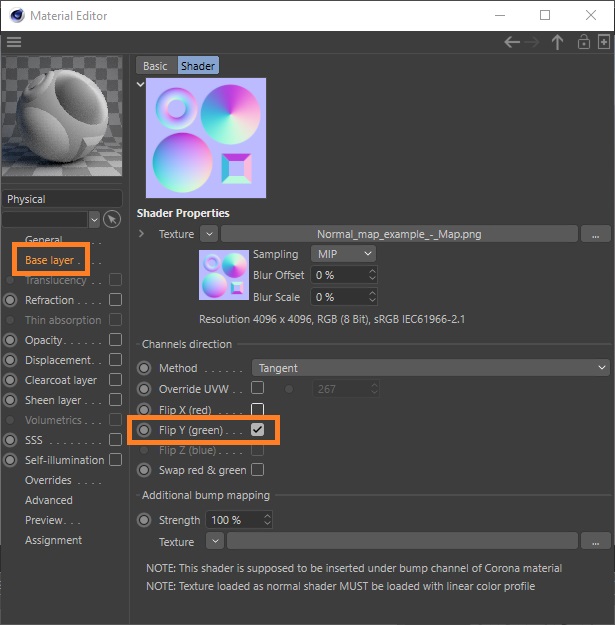Click the material picker arrow icon

pyautogui.click(x=114, y=218)
